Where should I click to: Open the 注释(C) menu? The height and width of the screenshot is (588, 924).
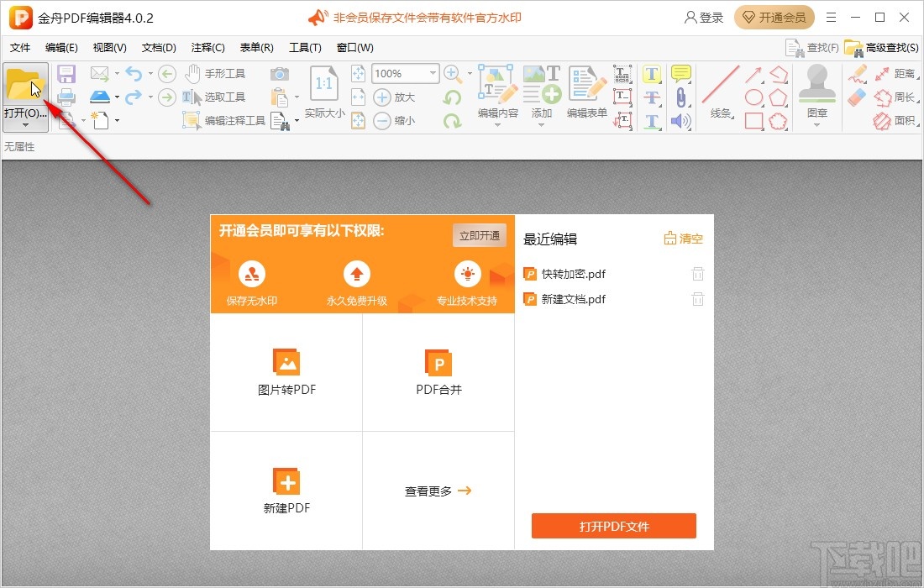point(207,48)
